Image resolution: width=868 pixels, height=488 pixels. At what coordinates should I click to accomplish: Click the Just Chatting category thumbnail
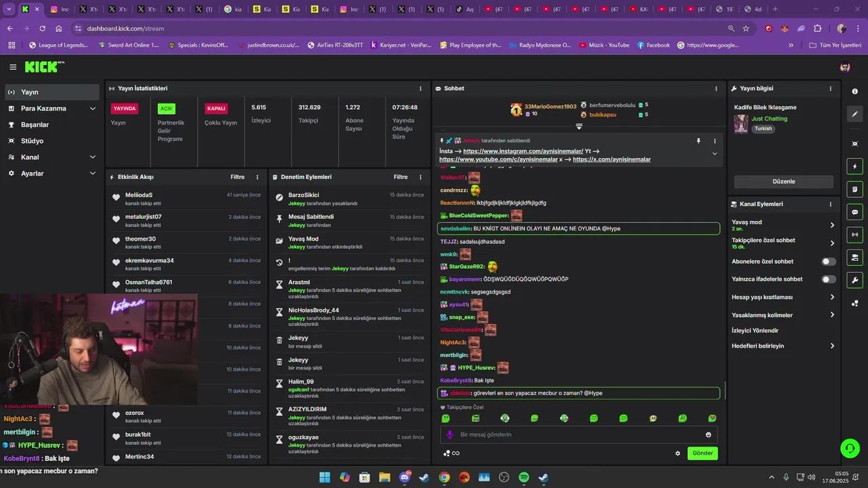pyautogui.click(x=741, y=123)
